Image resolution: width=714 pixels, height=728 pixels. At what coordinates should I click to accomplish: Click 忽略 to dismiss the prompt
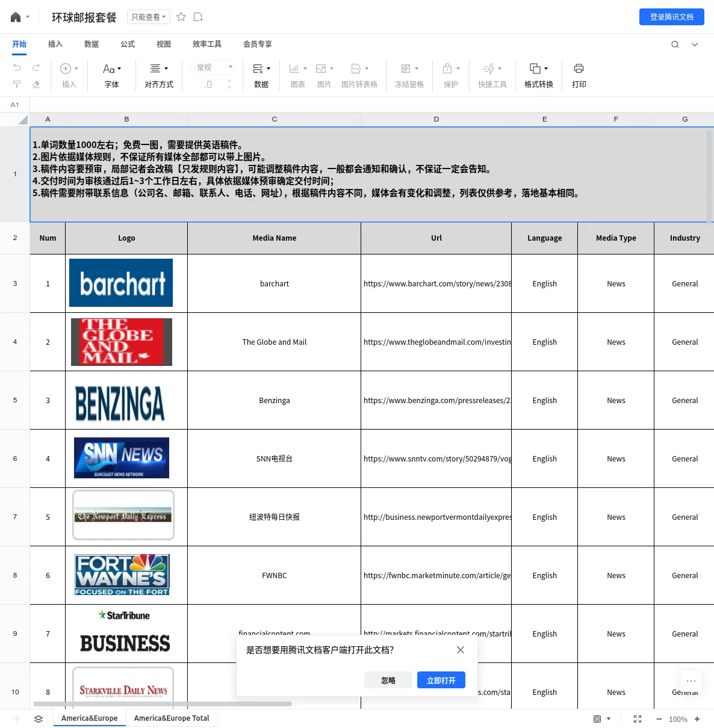tap(388, 680)
